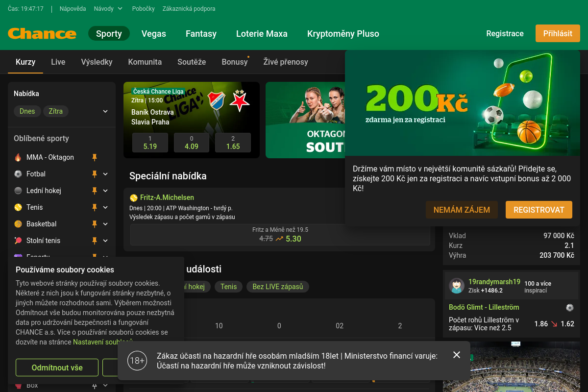Open the Oktagon promotional banner
The image size is (588, 392).
click(x=306, y=120)
